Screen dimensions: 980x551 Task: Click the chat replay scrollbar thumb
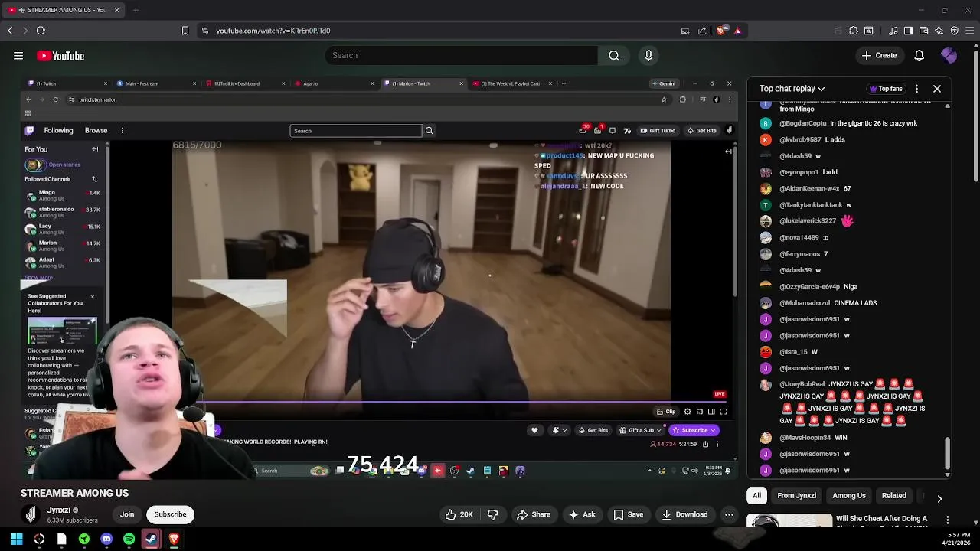(x=948, y=454)
